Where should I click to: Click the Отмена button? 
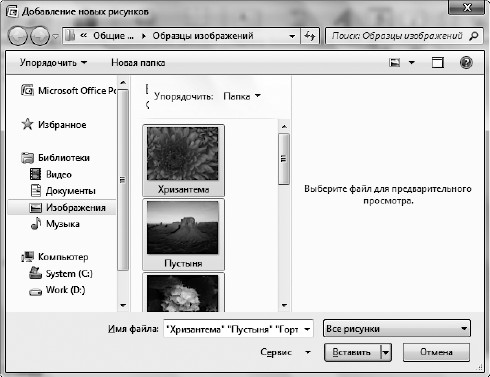(x=436, y=352)
